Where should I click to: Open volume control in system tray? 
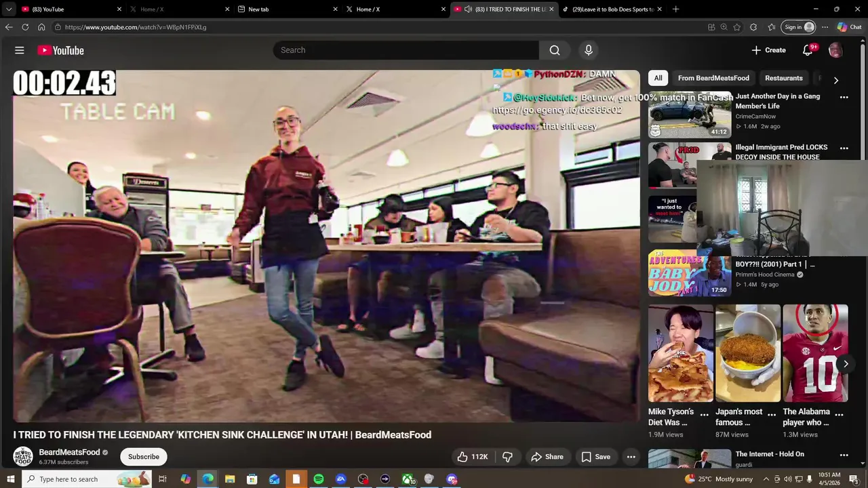(788, 479)
